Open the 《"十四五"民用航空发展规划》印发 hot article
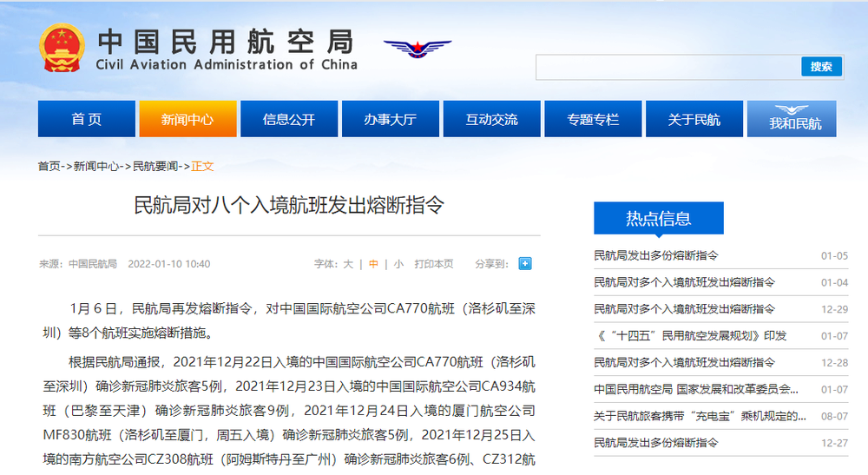 690,335
